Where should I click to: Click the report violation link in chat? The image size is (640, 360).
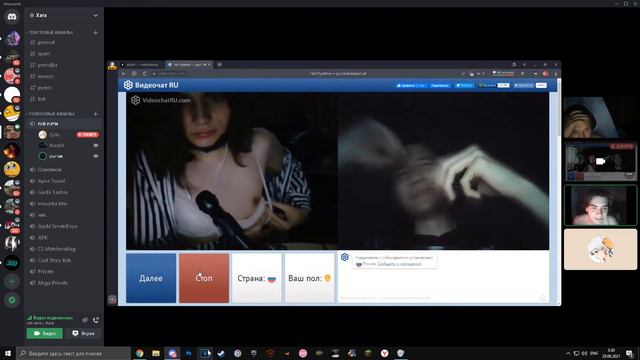click(x=399, y=264)
